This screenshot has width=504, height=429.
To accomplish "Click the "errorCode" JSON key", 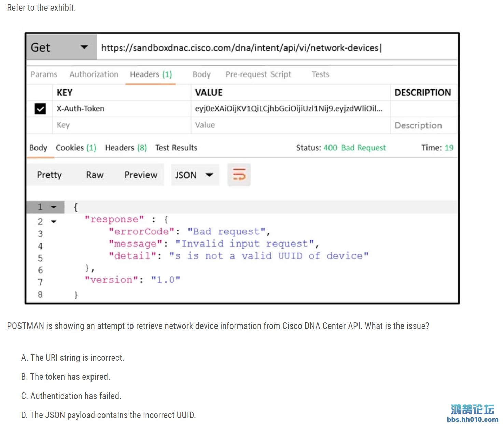I will [141, 232].
